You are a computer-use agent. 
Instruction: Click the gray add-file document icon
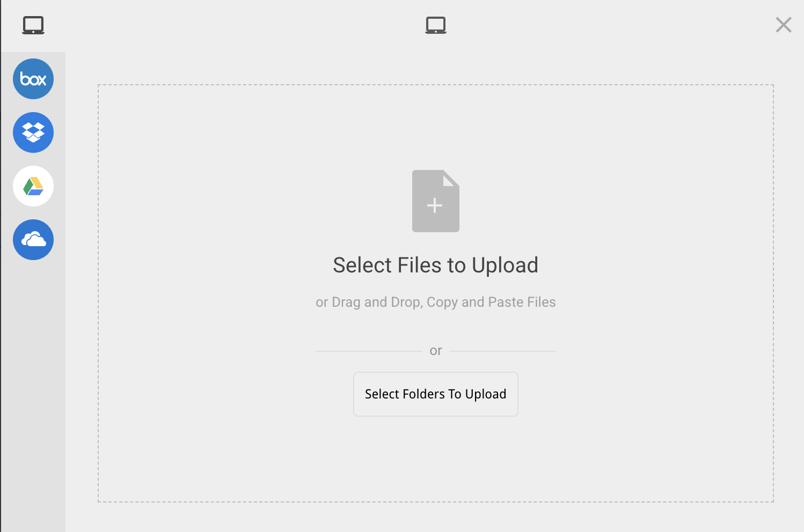436,201
